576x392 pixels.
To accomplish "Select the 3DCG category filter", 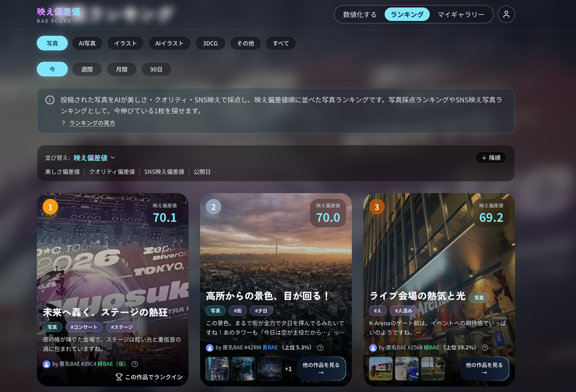I will tap(210, 43).
